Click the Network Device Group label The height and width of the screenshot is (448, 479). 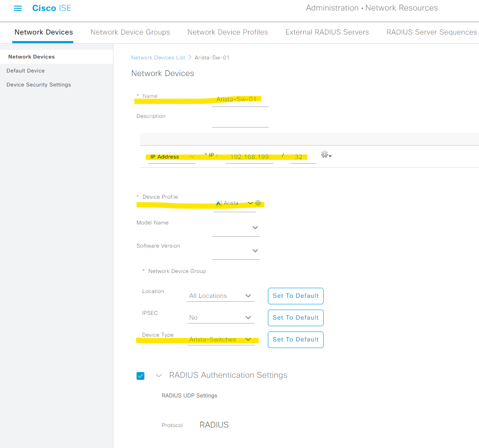click(x=177, y=271)
